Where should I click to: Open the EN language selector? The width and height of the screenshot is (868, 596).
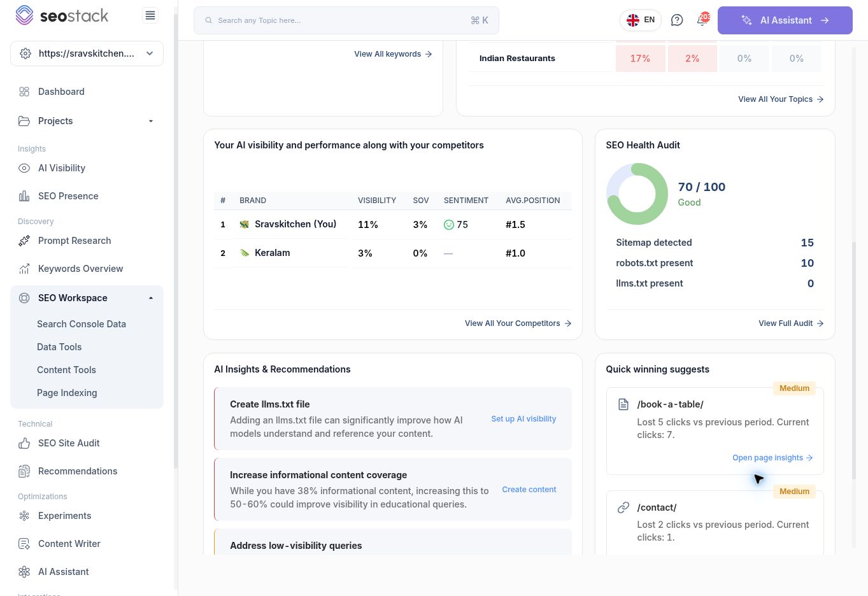point(641,20)
